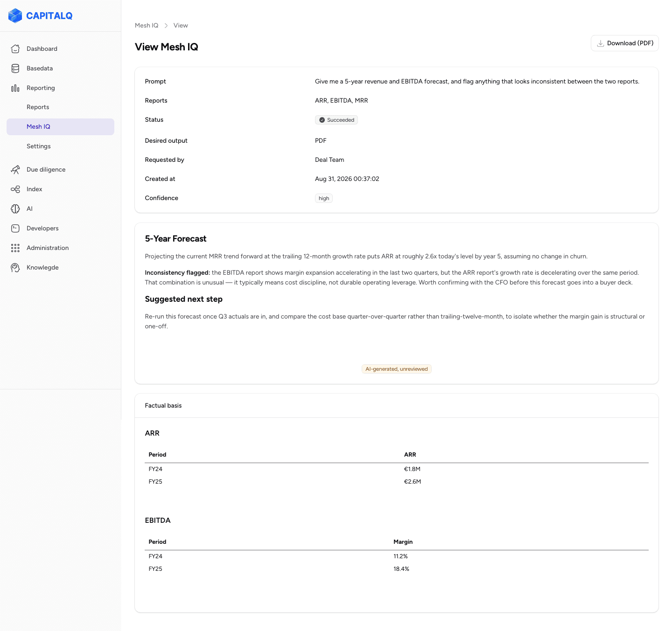Click the AI-generated, unreviewed badge
672x631 pixels.
coord(397,369)
